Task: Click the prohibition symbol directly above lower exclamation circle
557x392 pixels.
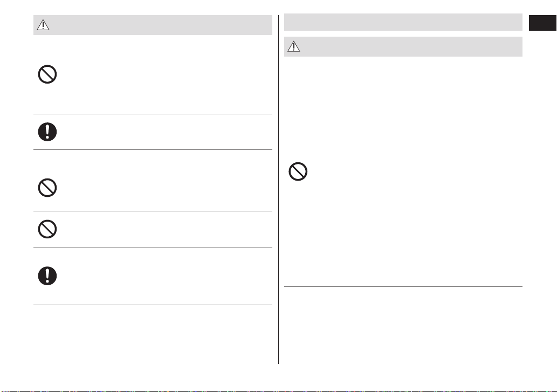Action: (47, 229)
